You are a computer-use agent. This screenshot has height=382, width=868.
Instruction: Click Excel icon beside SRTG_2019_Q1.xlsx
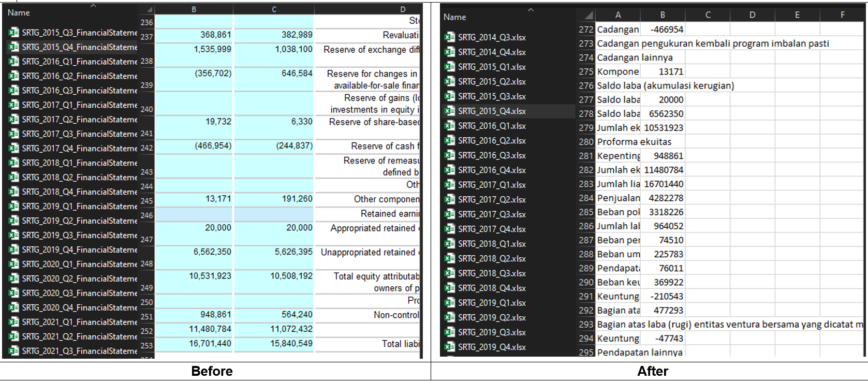click(x=450, y=303)
